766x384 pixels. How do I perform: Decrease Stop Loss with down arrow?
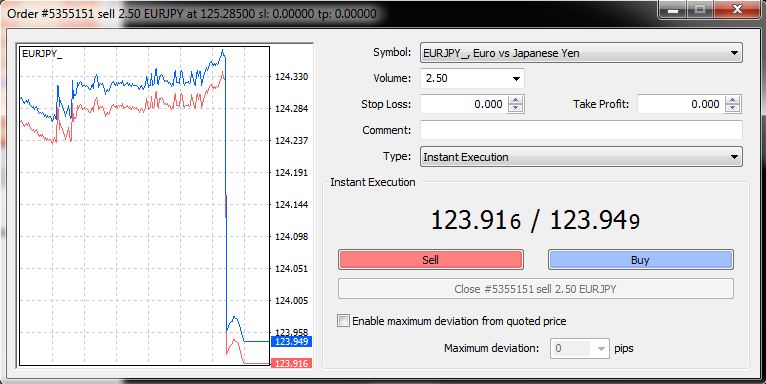(x=515, y=108)
